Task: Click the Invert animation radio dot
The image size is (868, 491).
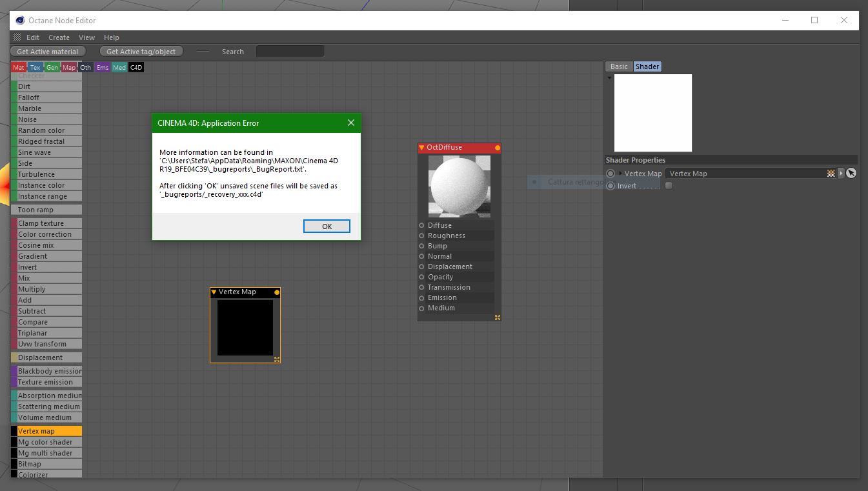Action: click(x=611, y=186)
